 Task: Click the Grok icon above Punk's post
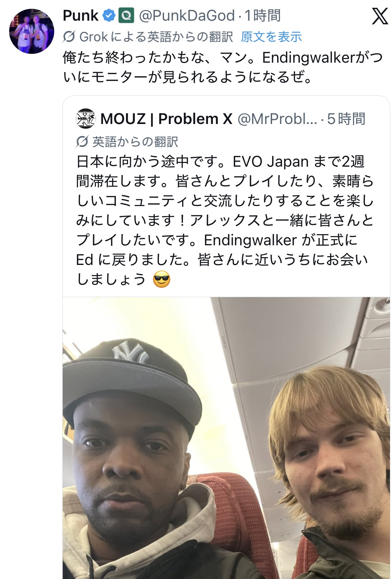(x=69, y=36)
